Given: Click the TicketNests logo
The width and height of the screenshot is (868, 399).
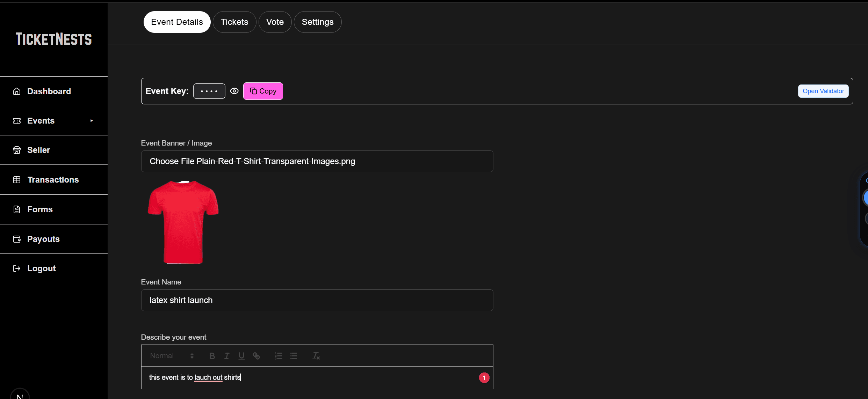Looking at the screenshot, I should (x=54, y=39).
